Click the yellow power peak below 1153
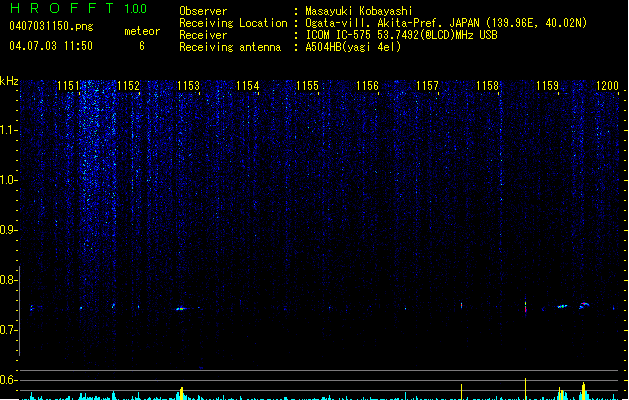The height and width of the screenshot is (400, 629). coord(182,393)
